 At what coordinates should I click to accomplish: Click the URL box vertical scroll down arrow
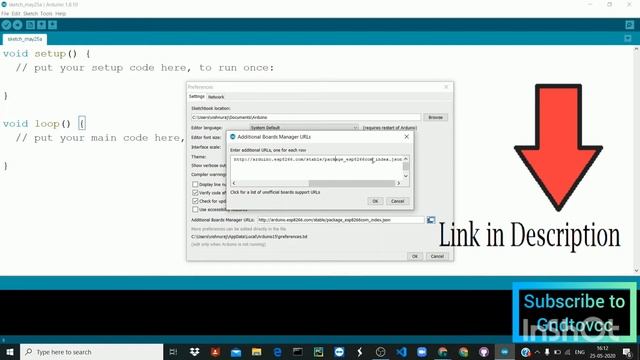[406, 176]
